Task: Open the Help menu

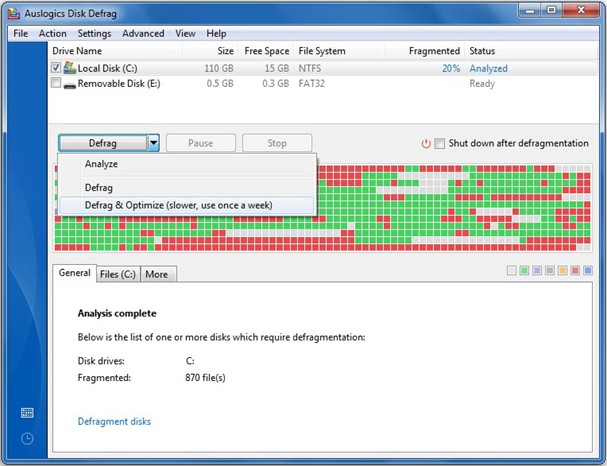Action: coord(216,34)
